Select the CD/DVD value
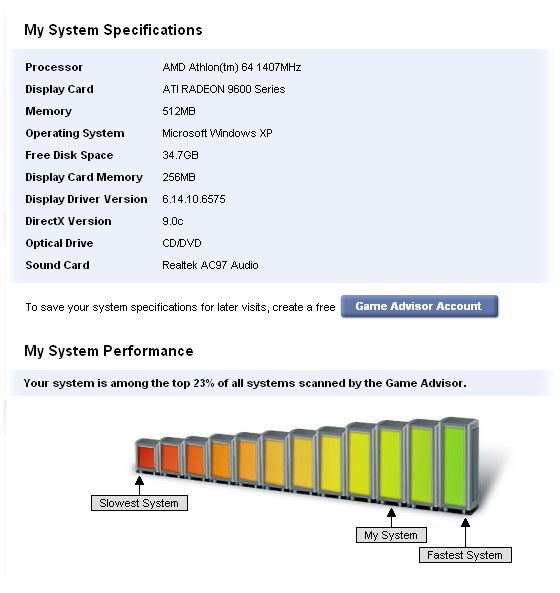Screen dimensions: 560x593 (182, 243)
